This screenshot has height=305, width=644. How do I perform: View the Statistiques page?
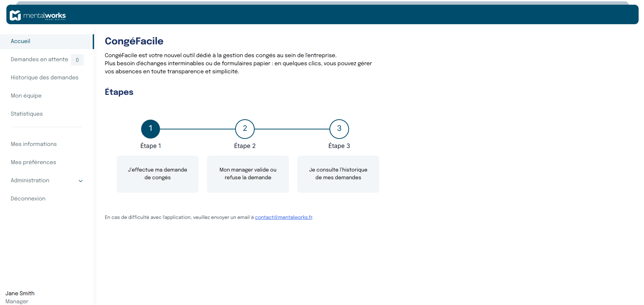(27, 114)
